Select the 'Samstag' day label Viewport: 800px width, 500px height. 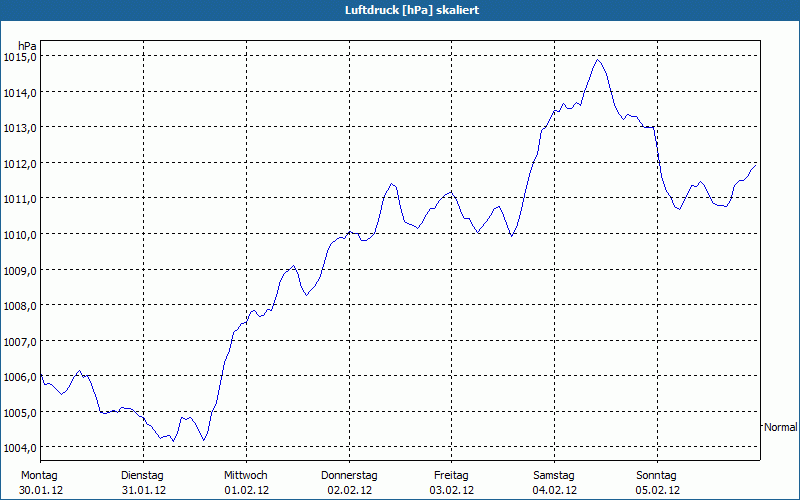tap(554, 476)
